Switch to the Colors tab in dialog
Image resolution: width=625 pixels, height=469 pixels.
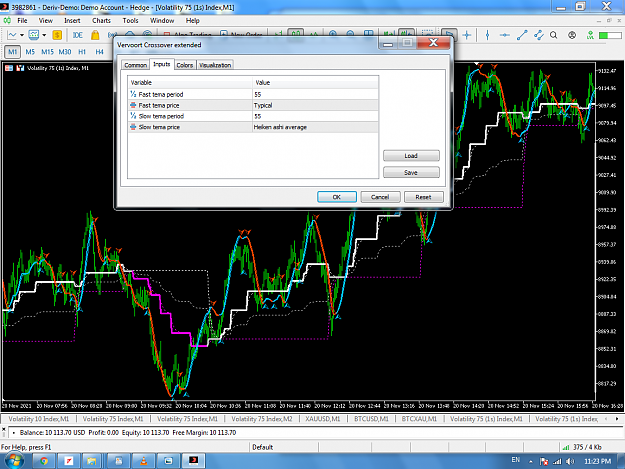185,65
